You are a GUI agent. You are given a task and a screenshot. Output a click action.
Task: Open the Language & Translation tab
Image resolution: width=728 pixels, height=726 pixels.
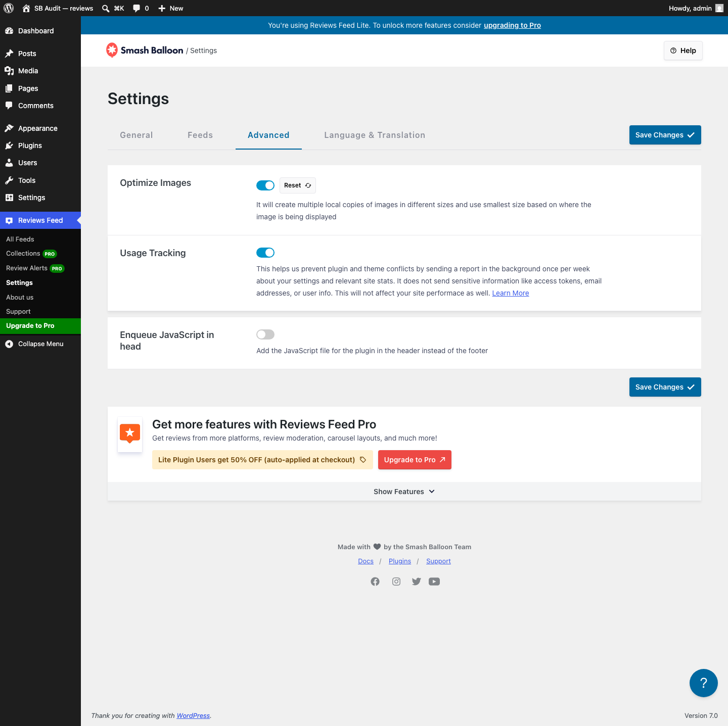[375, 135]
